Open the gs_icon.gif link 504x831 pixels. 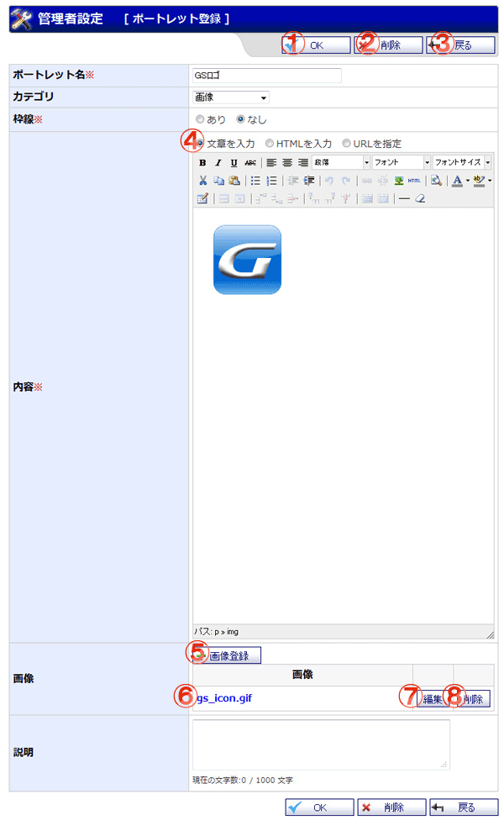[224, 698]
